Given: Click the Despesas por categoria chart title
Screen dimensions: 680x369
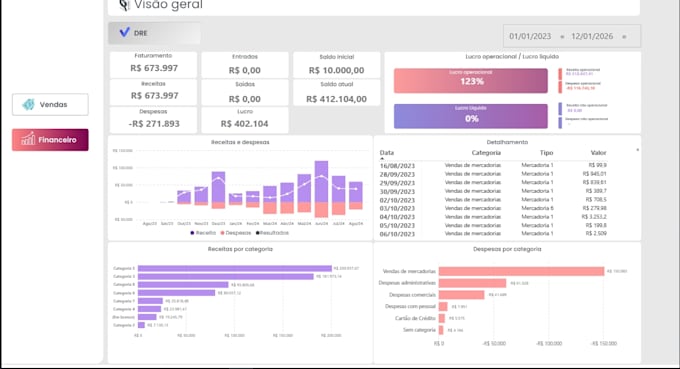Looking at the screenshot, I should [507, 249].
